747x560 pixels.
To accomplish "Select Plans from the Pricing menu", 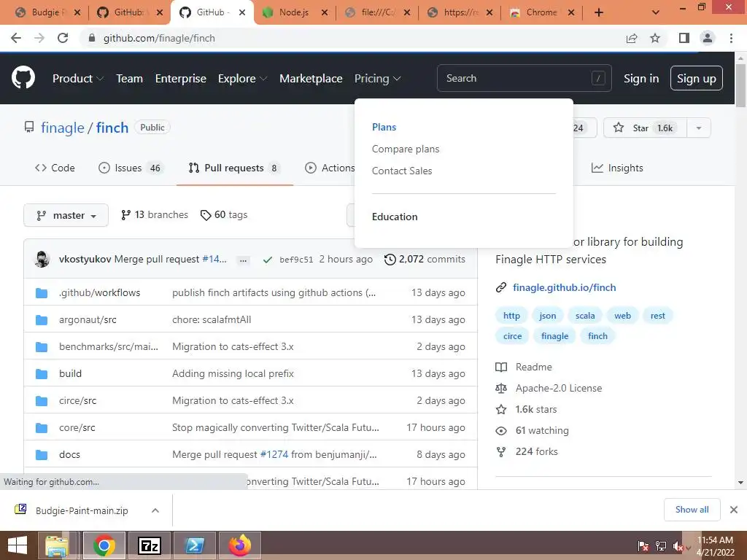I will click(384, 127).
